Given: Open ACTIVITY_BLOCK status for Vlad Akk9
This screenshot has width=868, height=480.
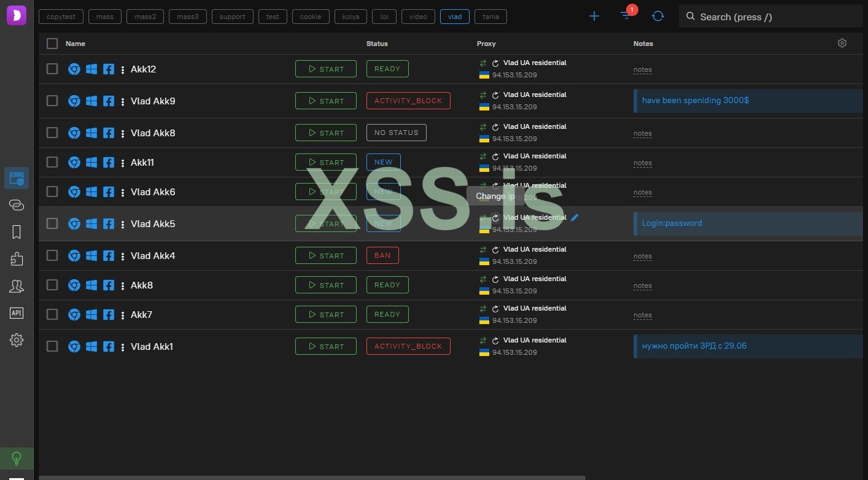Looking at the screenshot, I should pyautogui.click(x=408, y=101).
